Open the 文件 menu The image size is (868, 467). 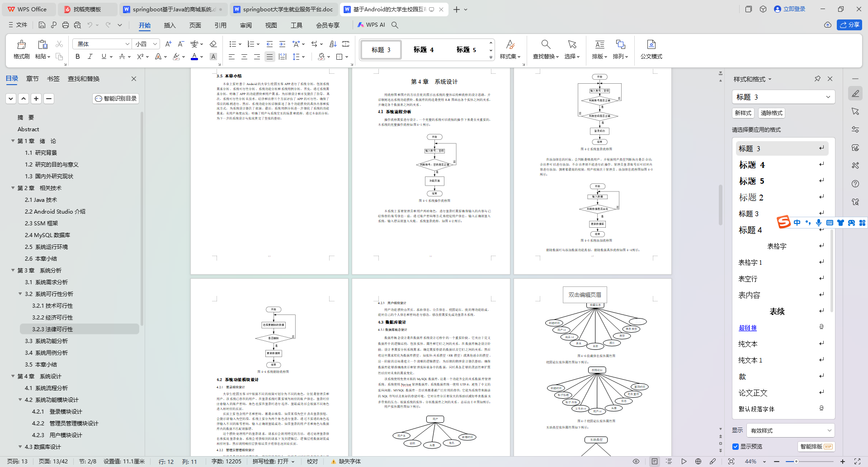click(18, 25)
